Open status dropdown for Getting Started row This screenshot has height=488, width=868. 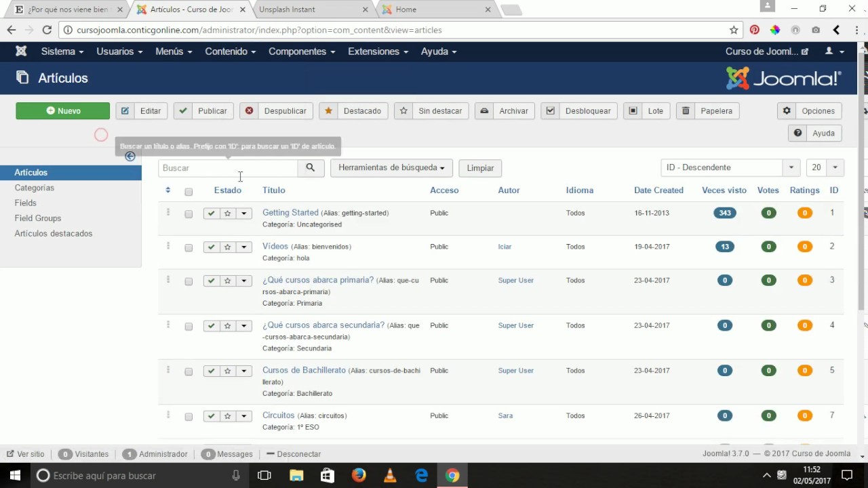(x=244, y=213)
